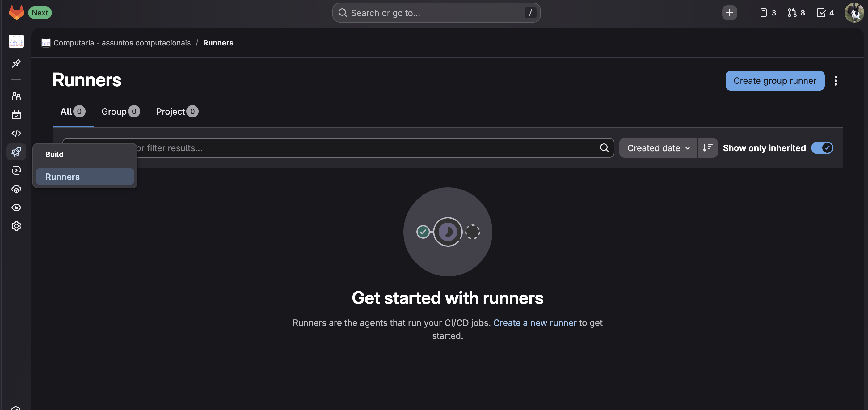Click the "Create group runner" button
The height and width of the screenshot is (410, 868).
[775, 81]
